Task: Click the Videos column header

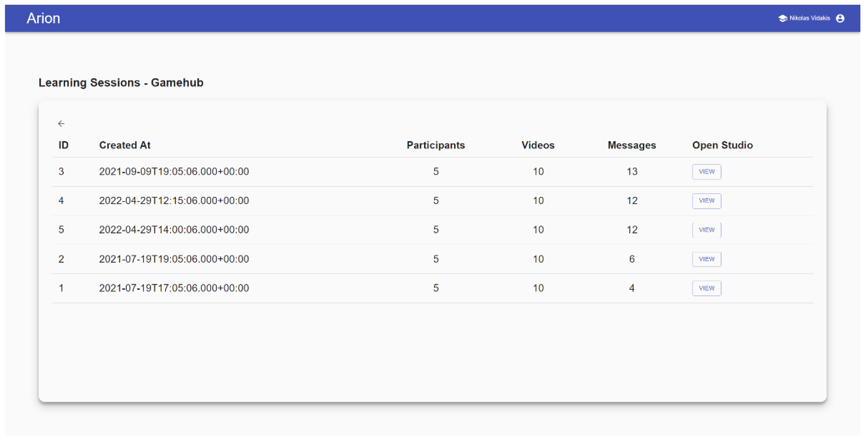Action: point(538,145)
